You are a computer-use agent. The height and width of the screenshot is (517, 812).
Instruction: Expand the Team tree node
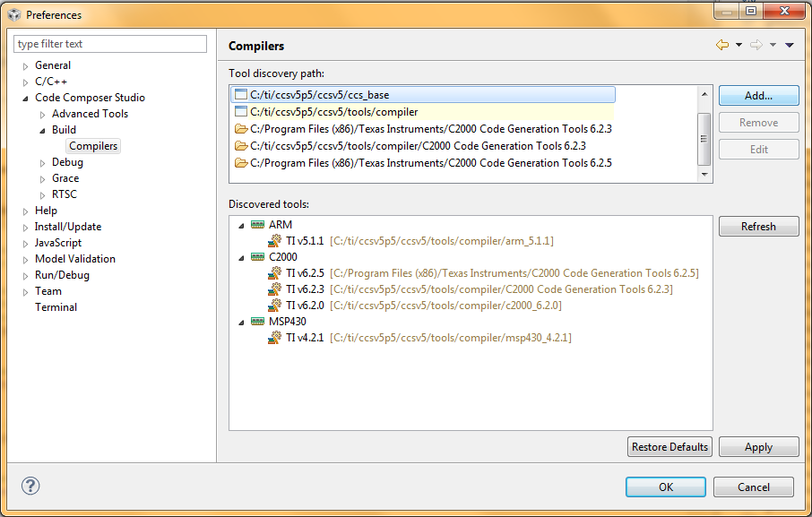coord(25,292)
